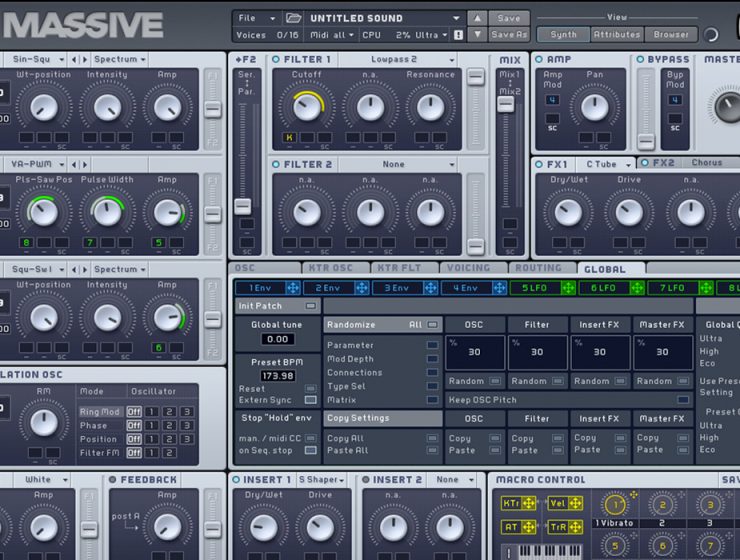Click the Modulation OSC RM knob
This screenshot has height=560, width=740.
pyautogui.click(x=44, y=422)
